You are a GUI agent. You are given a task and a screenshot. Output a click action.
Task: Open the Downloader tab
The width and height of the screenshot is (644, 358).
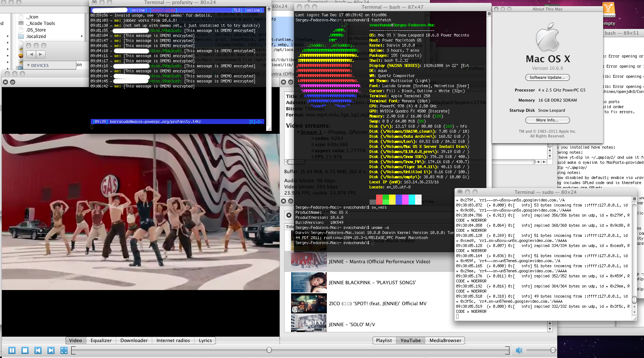tap(134, 340)
